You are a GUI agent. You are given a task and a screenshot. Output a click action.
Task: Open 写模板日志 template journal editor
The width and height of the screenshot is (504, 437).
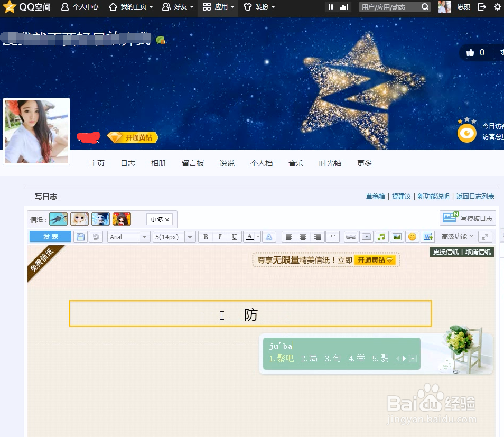point(468,218)
